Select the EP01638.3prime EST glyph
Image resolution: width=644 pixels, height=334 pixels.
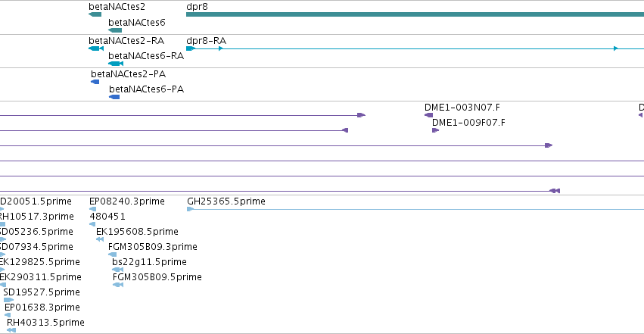tap(8, 315)
